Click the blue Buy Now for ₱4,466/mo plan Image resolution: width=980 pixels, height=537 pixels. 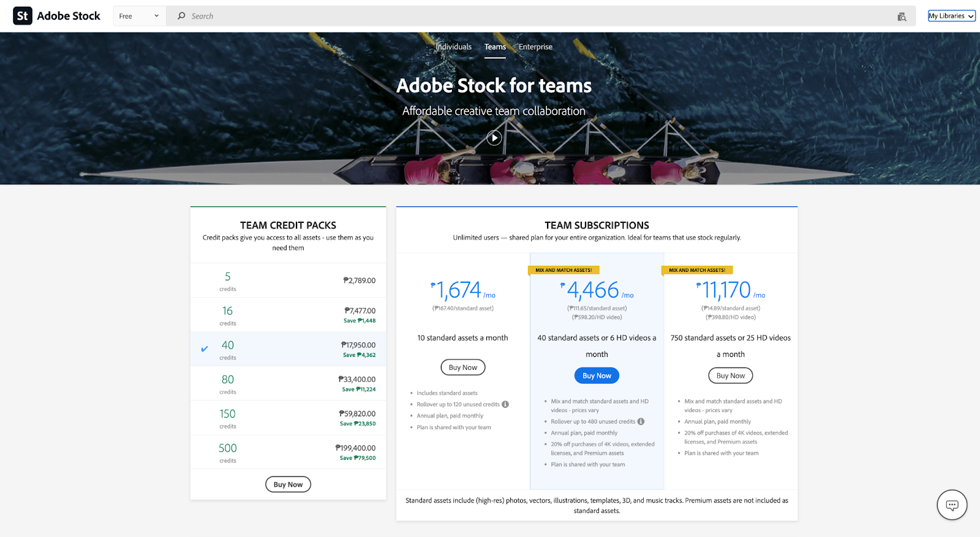pyautogui.click(x=597, y=375)
